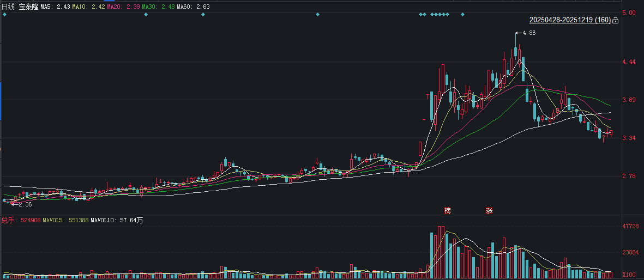
Task: Click the X100 volume scale label
Action: pyautogui.click(x=630, y=274)
